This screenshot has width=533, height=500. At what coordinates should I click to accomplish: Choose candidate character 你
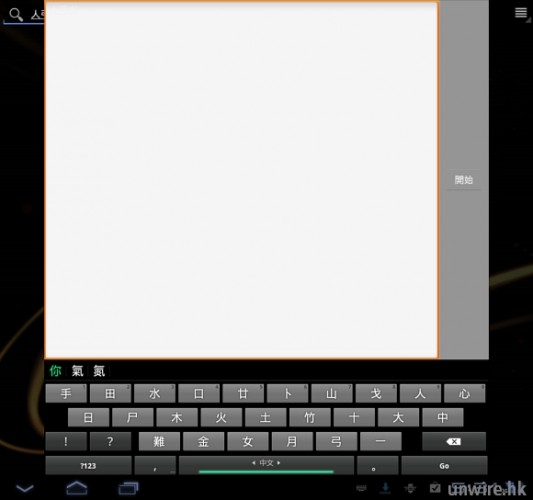[x=55, y=370]
